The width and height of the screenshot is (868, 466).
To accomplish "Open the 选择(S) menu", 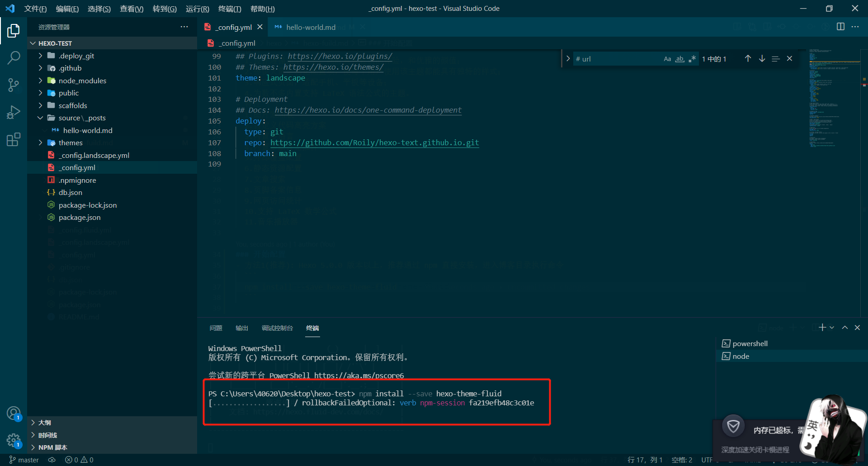I will coord(99,9).
